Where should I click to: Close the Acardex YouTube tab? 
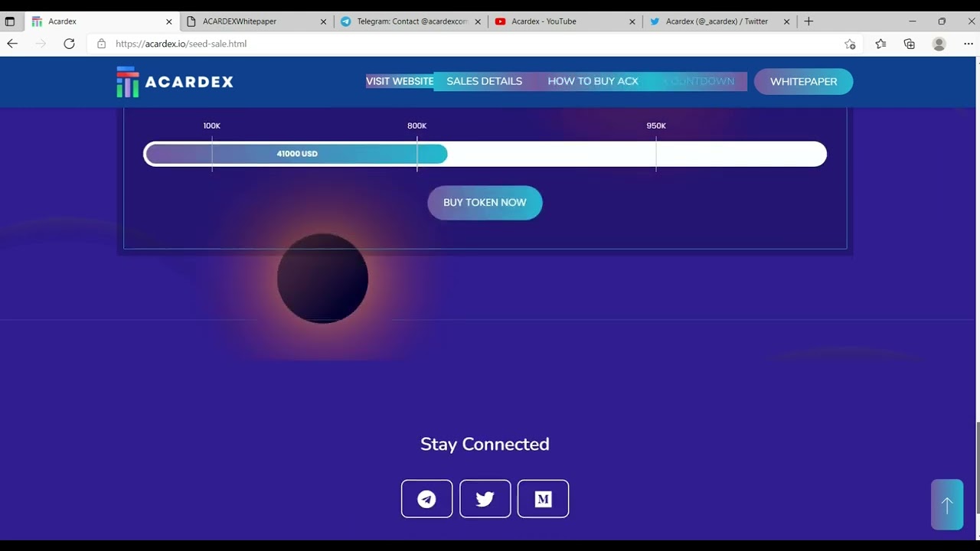pyautogui.click(x=632, y=21)
